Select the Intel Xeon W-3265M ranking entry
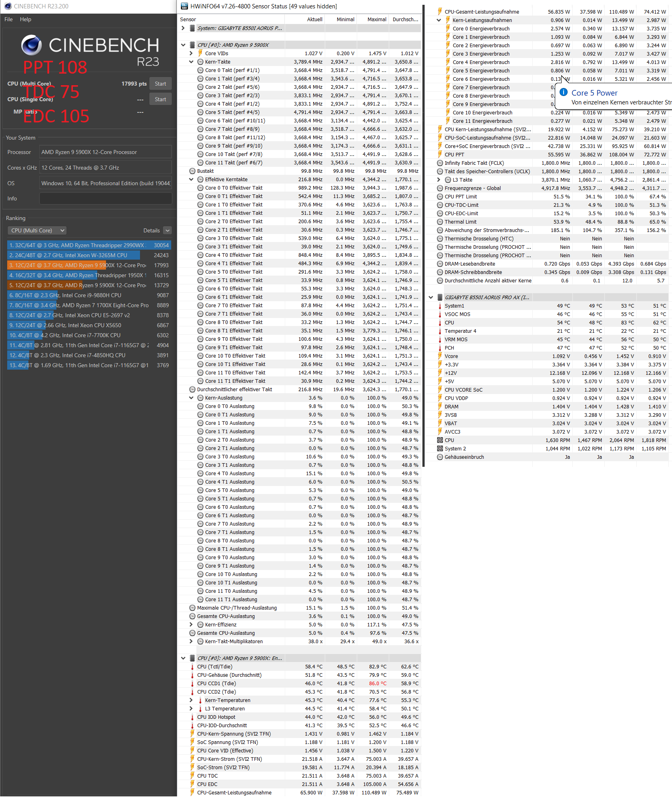Image resolution: width=672 pixels, height=800 pixels. pyautogui.click(x=89, y=255)
